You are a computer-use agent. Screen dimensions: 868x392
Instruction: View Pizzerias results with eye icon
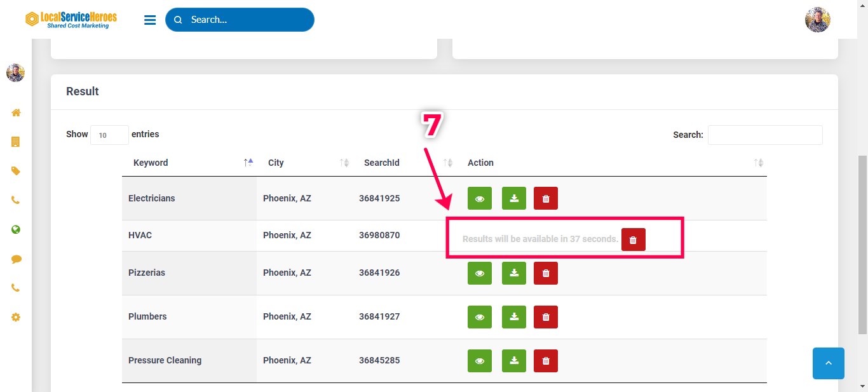pos(480,273)
